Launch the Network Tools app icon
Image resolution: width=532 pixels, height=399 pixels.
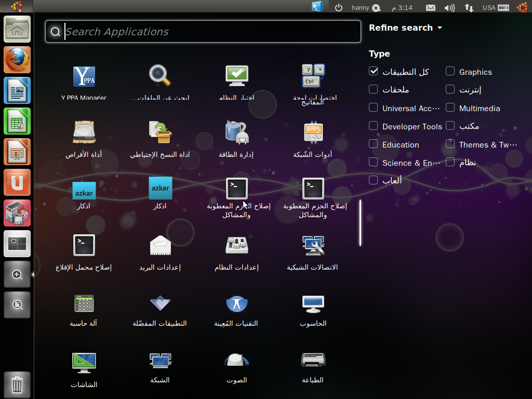coord(313,132)
